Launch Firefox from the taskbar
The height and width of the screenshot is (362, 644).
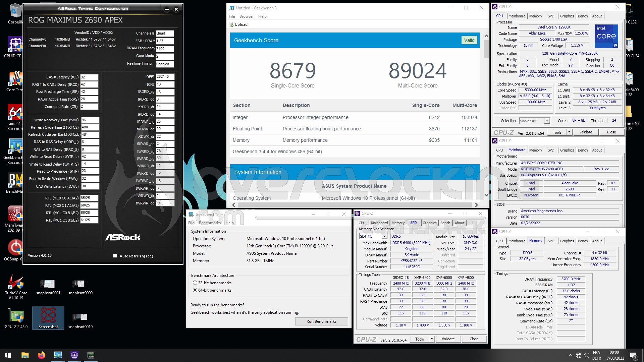pos(41,355)
